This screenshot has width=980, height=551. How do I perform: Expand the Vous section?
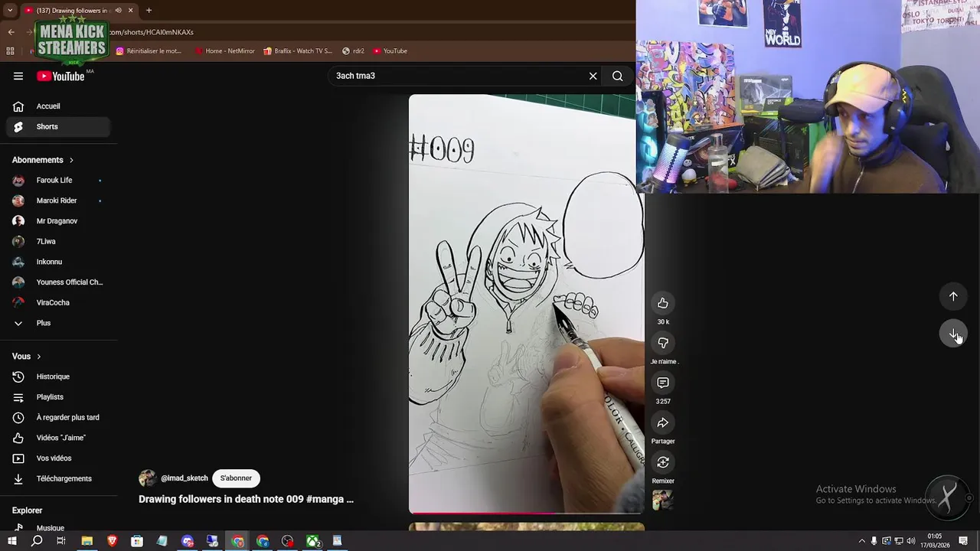click(x=27, y=357)
